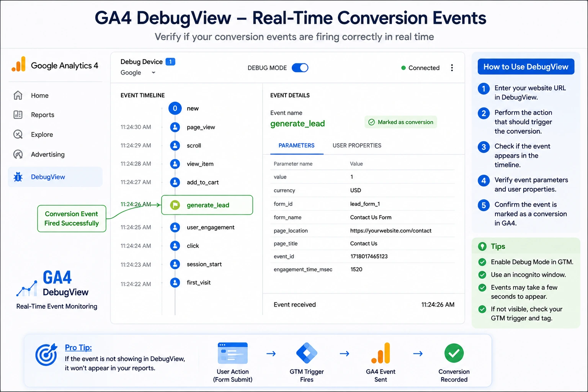Open the Advertising sidebar item
Viewport: 588px width, 392px height.
[x=55, y=154]
